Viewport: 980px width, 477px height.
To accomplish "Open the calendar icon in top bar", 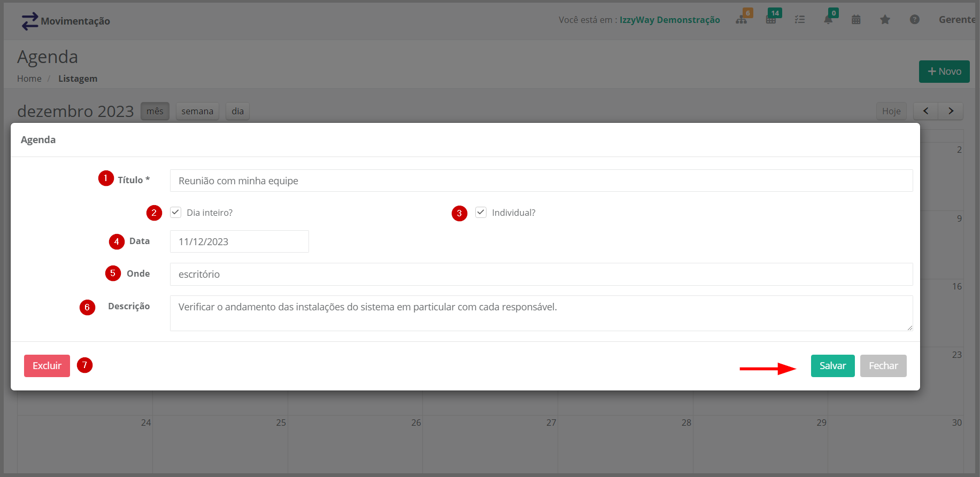I will [856, 20].
